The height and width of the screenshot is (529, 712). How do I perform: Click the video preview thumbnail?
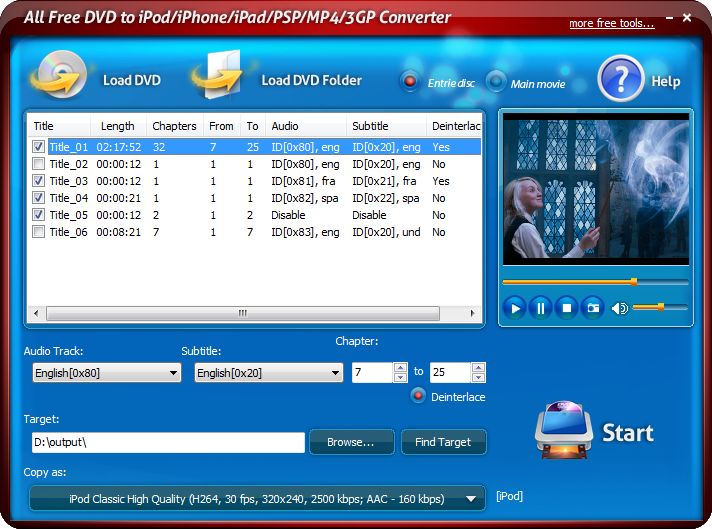click(x=595, y=189)
